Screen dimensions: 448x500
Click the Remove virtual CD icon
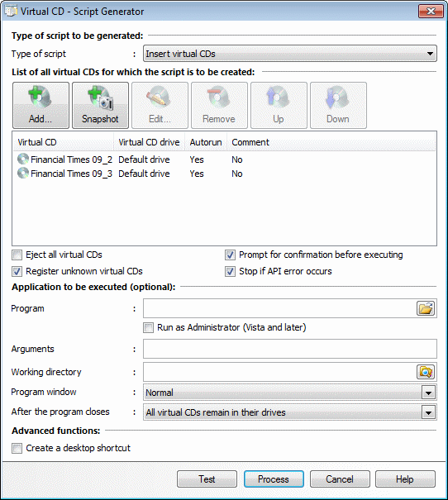(x=219, y=105)
